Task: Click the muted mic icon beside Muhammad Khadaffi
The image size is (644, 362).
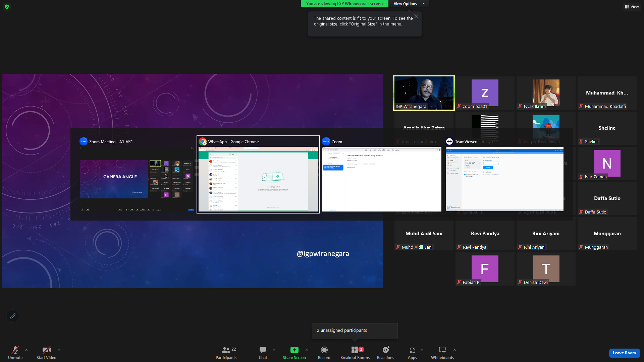Action: point(581,107)
